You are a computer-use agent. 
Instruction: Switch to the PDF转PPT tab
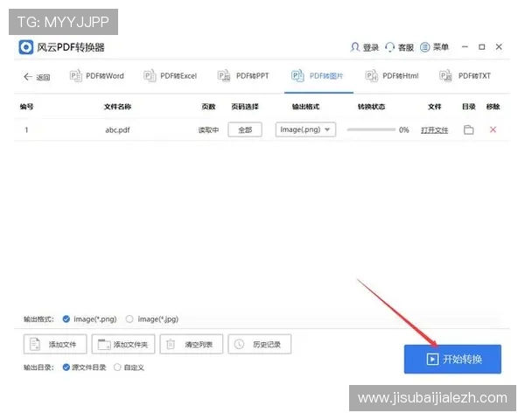[243, 76]
